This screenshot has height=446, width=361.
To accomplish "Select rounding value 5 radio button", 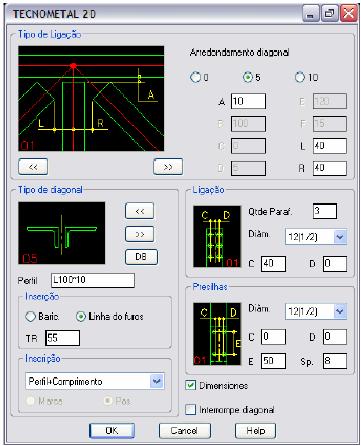I will pos(248,77).
